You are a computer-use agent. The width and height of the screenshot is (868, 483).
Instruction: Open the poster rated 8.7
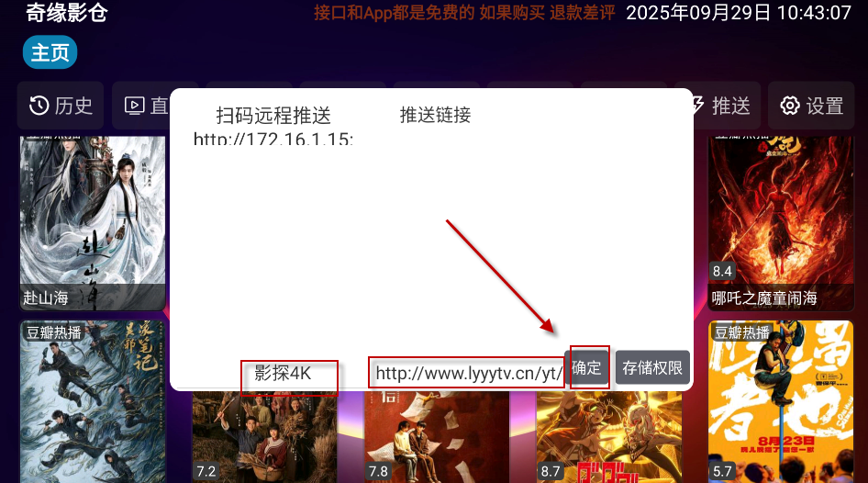click(609, 436)
